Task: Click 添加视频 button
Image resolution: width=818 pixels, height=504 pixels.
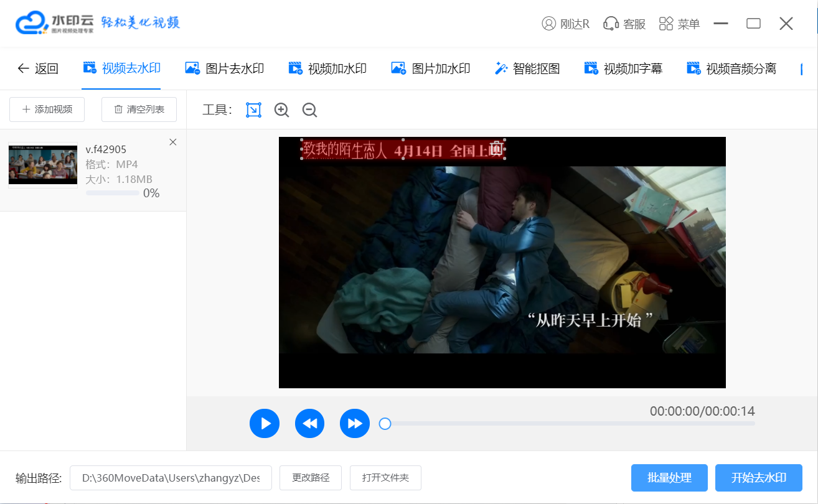Action: (47, 110)
